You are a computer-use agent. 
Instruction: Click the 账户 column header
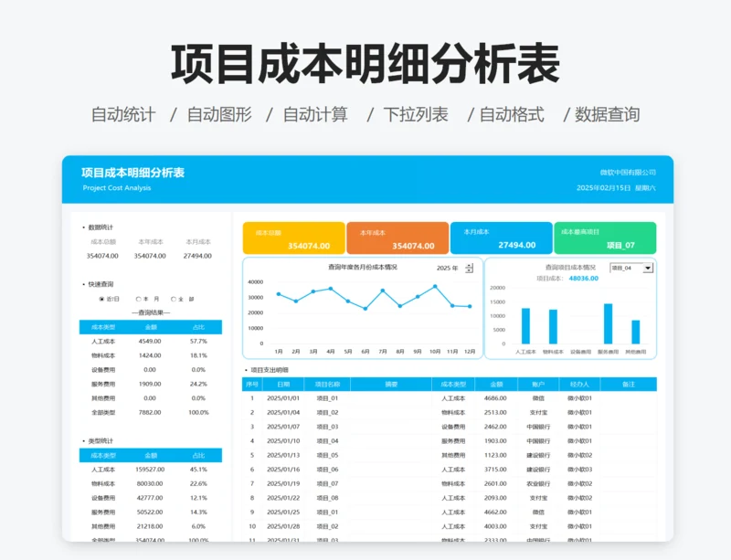[538, 385]
